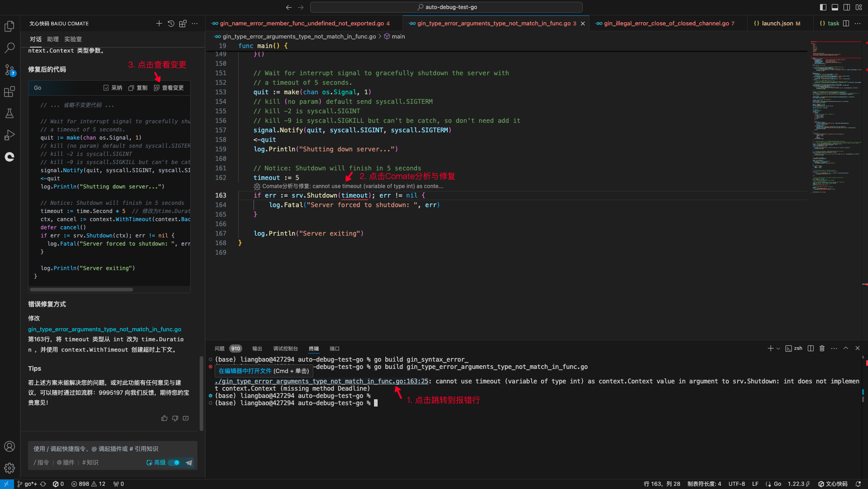Open gin_type_error file link in Comate panel
The image size is (868, 489).
[x=105, y=329]
